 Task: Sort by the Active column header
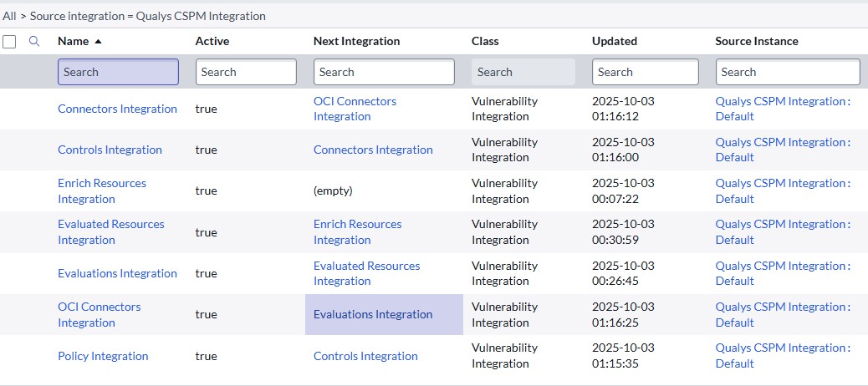(212, 41)
